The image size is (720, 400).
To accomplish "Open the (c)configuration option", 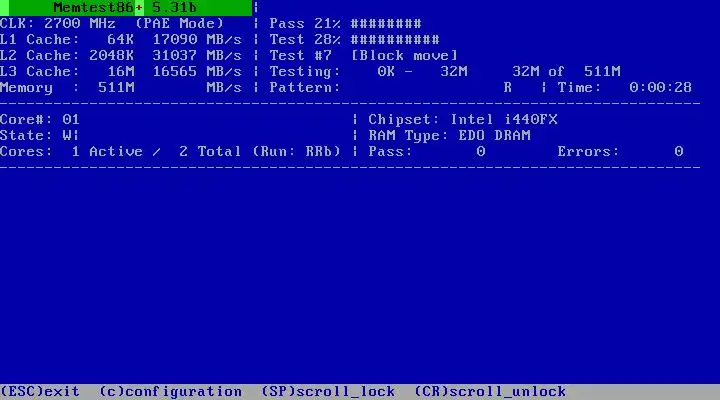I will pos(170,392).
